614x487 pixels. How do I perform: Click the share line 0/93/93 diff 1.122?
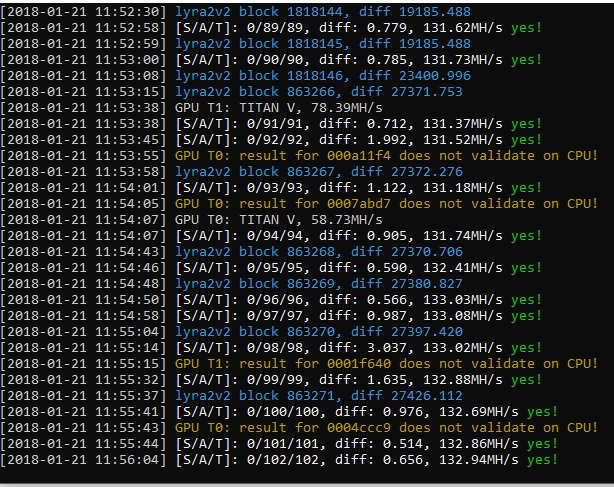coord(271,188)
